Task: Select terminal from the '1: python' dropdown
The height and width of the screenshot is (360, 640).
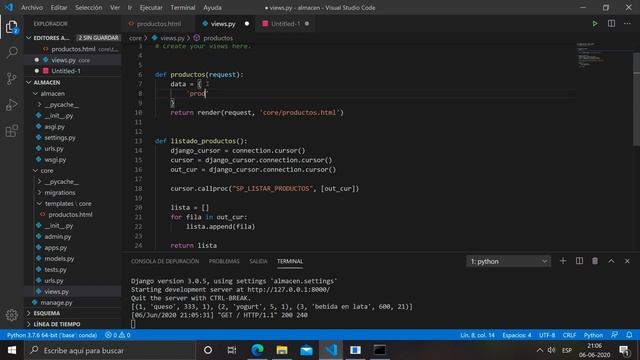Action: 509,261
